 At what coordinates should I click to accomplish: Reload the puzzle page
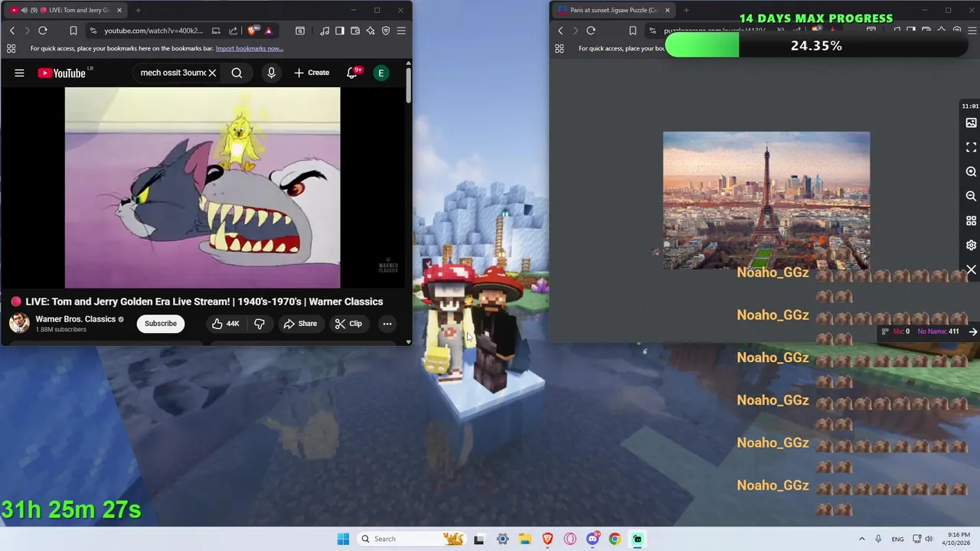point(591,31)
